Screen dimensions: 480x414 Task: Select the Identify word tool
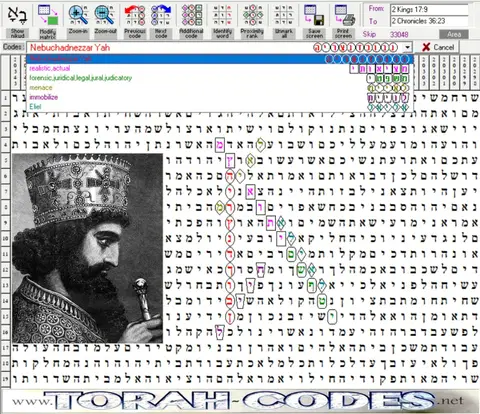point(222,15)
